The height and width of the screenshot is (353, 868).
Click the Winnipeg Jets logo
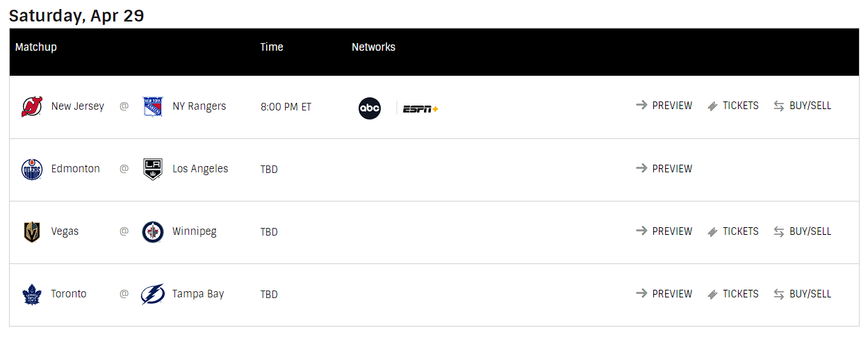pyautogui.click(x=153, y=231)
